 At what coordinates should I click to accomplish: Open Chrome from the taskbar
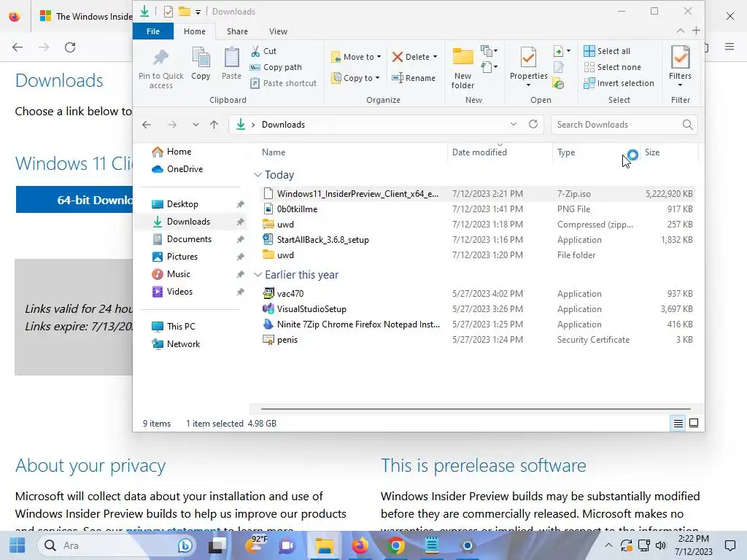click(396, 545)
